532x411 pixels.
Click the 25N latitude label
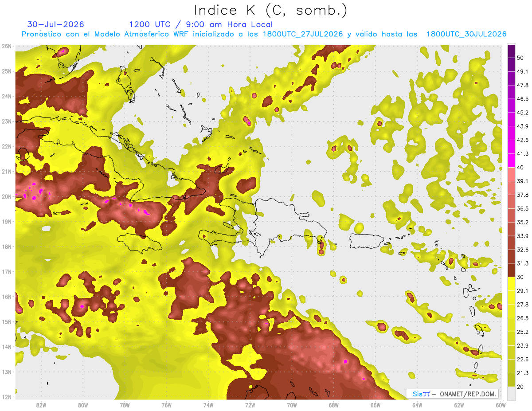click(7, 71)
